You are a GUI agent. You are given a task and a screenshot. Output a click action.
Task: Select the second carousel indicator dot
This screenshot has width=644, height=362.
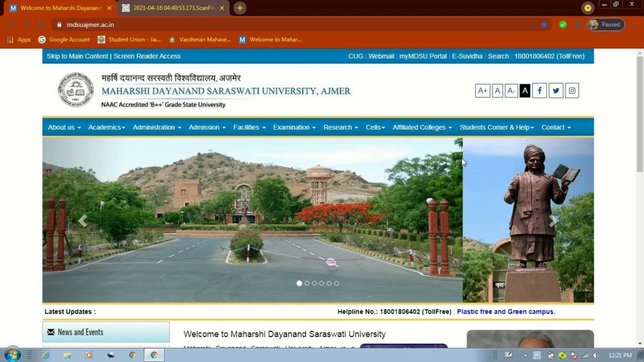click(x=307, y=284)
